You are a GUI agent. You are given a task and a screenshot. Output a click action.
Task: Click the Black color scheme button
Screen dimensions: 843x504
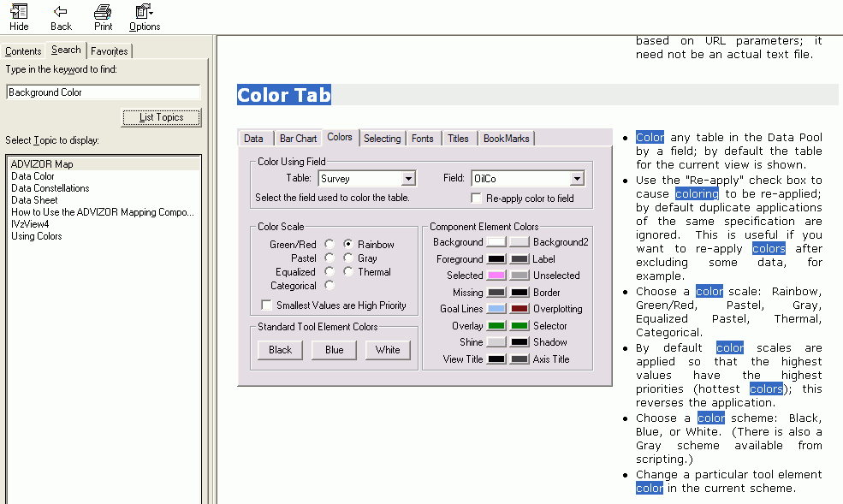click(x=280, y=350)
